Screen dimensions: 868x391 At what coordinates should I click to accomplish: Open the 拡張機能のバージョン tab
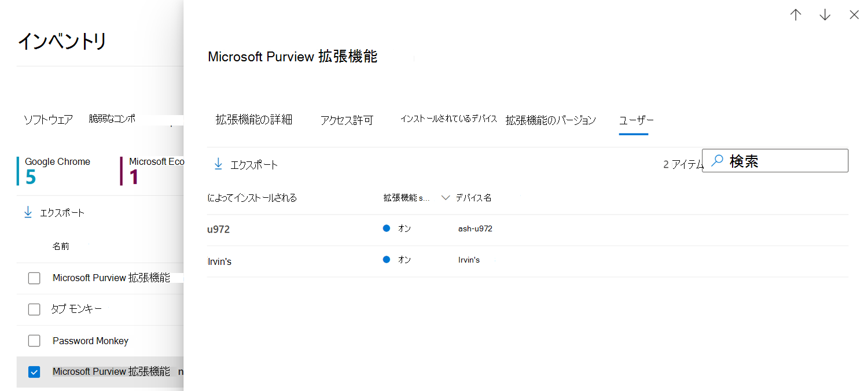pos(550,120)
